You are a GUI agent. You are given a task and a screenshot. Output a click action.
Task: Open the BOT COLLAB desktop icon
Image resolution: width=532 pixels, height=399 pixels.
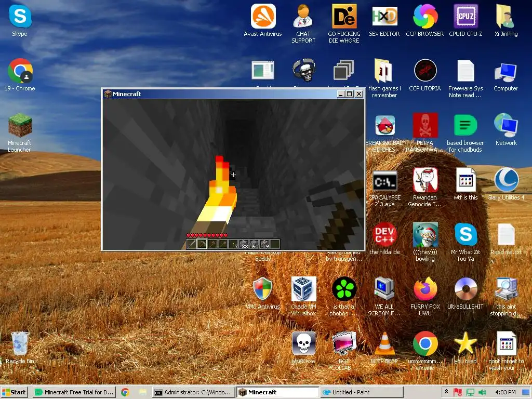[x=344, y=351]
